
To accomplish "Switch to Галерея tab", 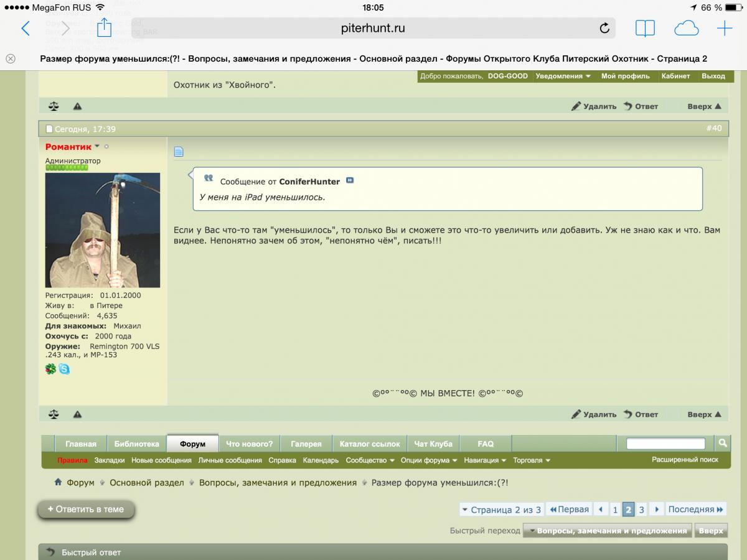I will [306, 444].
